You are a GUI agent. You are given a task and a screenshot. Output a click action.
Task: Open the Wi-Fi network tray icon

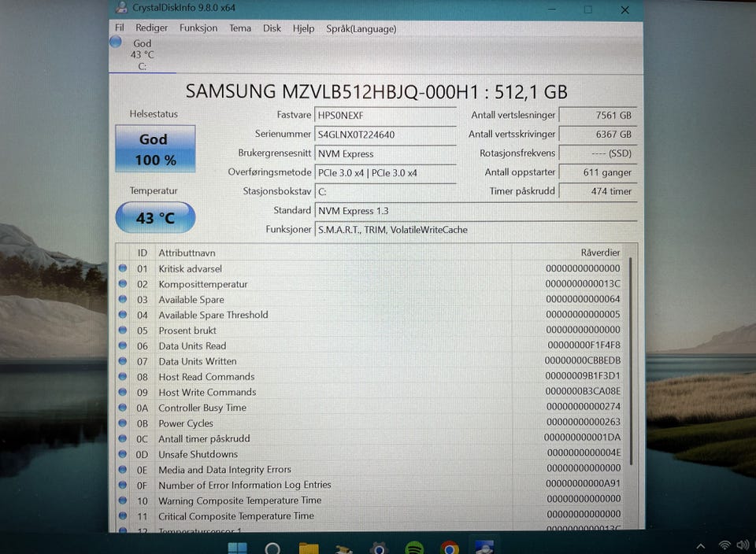[724, 545]
